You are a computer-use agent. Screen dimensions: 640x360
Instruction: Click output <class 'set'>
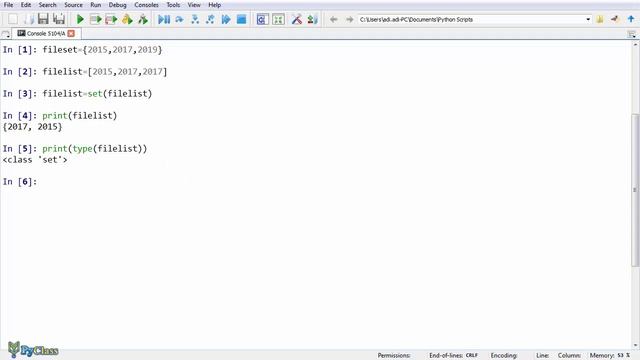pyautogui.click(x=35, y=160)
